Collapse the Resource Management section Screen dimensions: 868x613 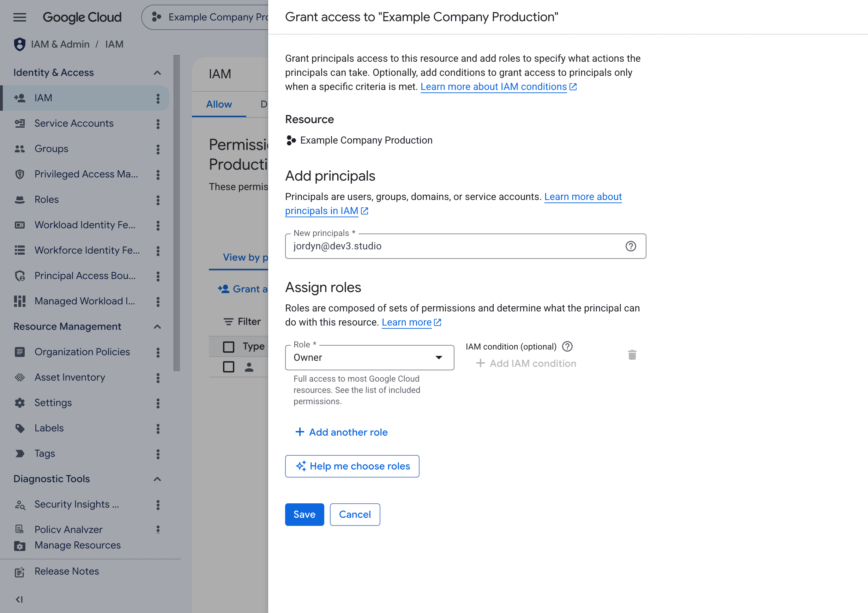tap(157, 327)
